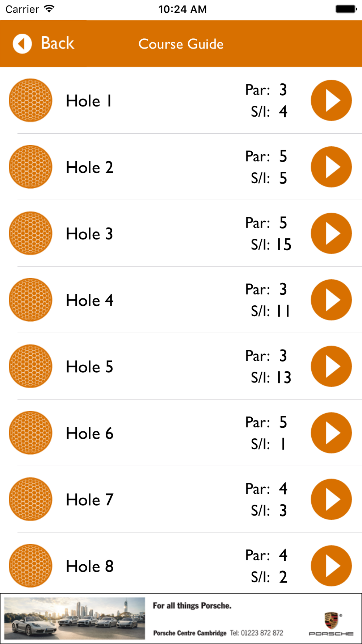The height and width of the screenshot is (644, 362).
Task: Tap the Hole 6 golf ball icon
Action: [x=30, y=433]
